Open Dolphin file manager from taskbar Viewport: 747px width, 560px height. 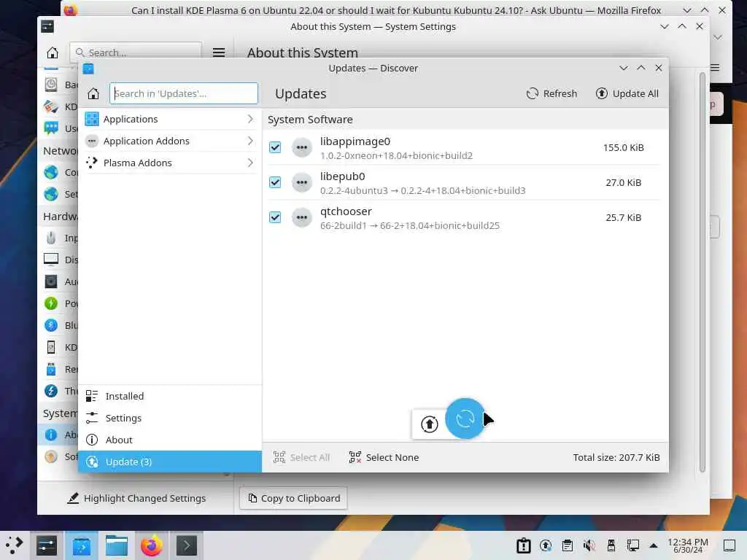click(x=116, y=545)
